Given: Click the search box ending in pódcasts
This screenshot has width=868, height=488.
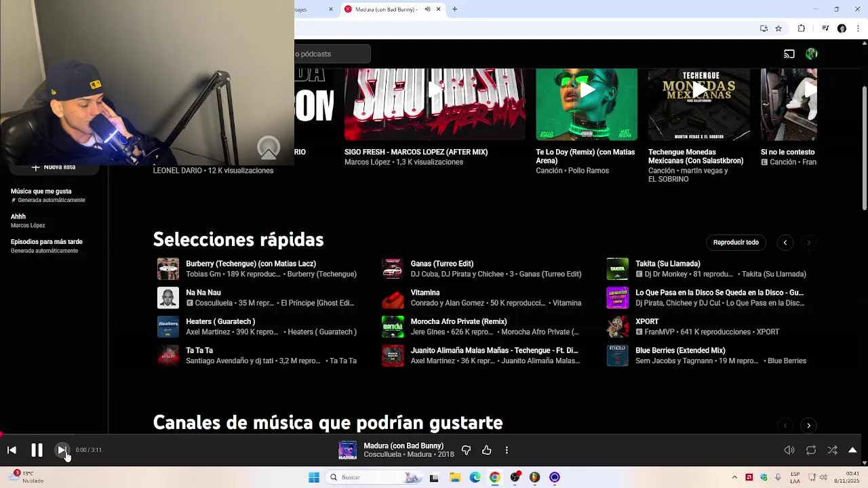Looking at the screenshot, I should pyautogui.click(x=332, y=54).
